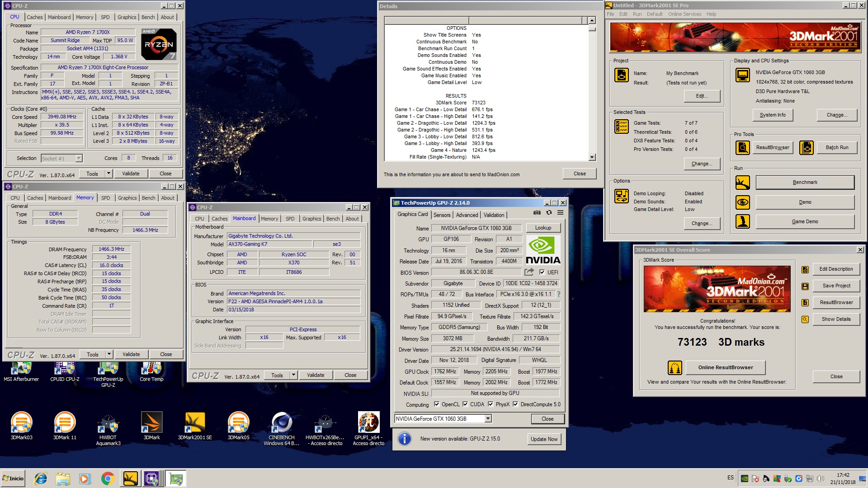Click Validate in the top CPU-Z window

(x=131, y=174)
